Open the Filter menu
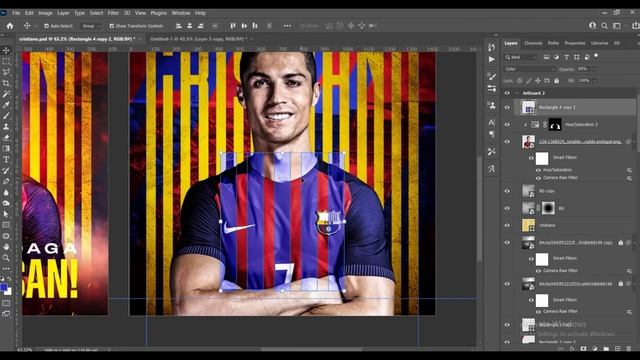This screenshot has width=640, height=360. point(113,13)
